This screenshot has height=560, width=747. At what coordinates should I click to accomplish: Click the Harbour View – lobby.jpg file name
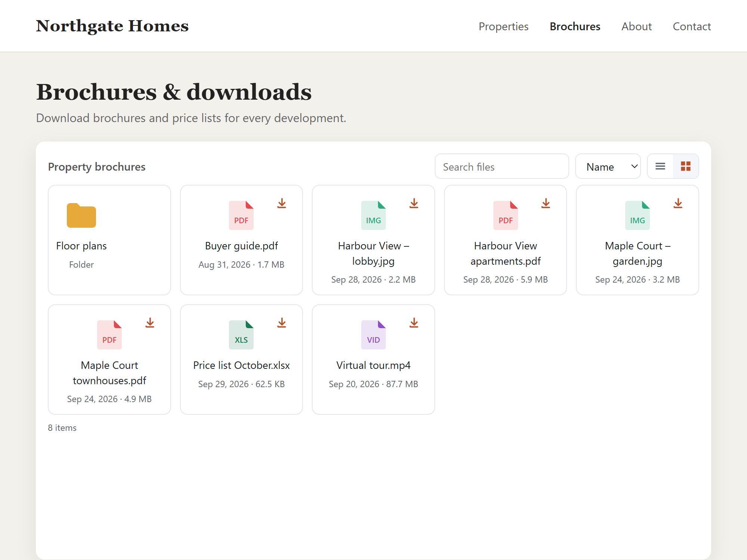click(x=373, y=253)
